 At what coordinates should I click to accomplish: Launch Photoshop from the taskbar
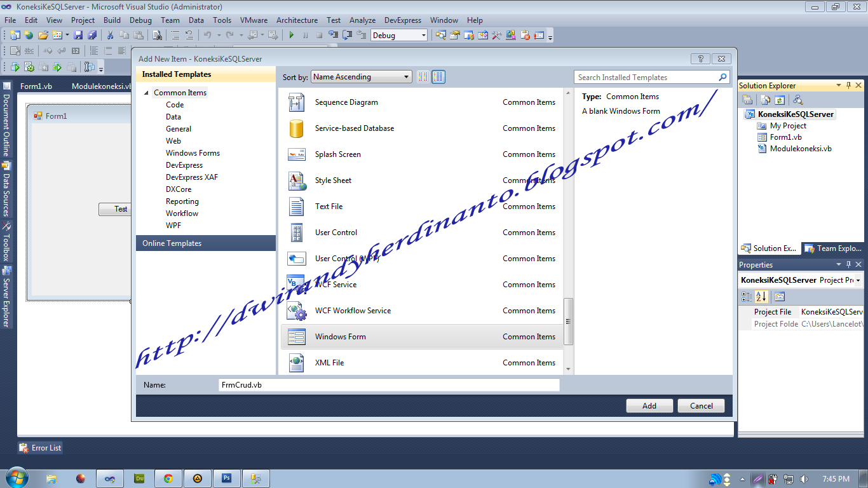(x=226, y=478)
